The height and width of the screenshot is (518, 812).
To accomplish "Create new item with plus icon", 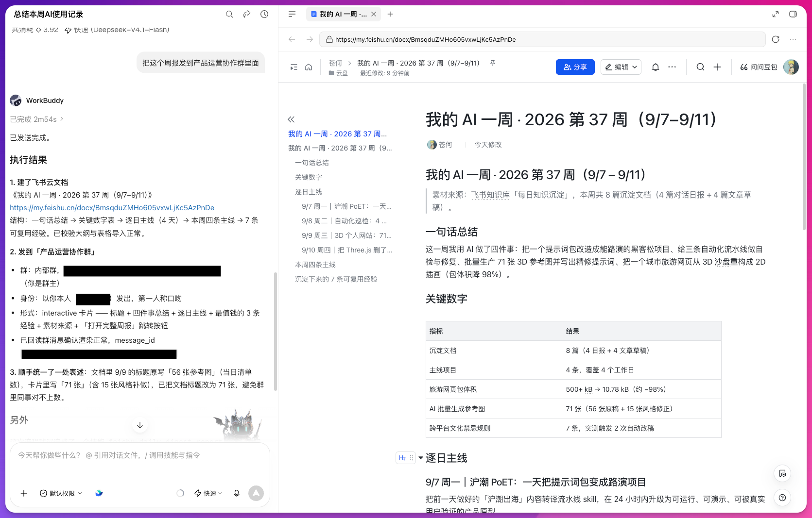I will pos(717,67).
